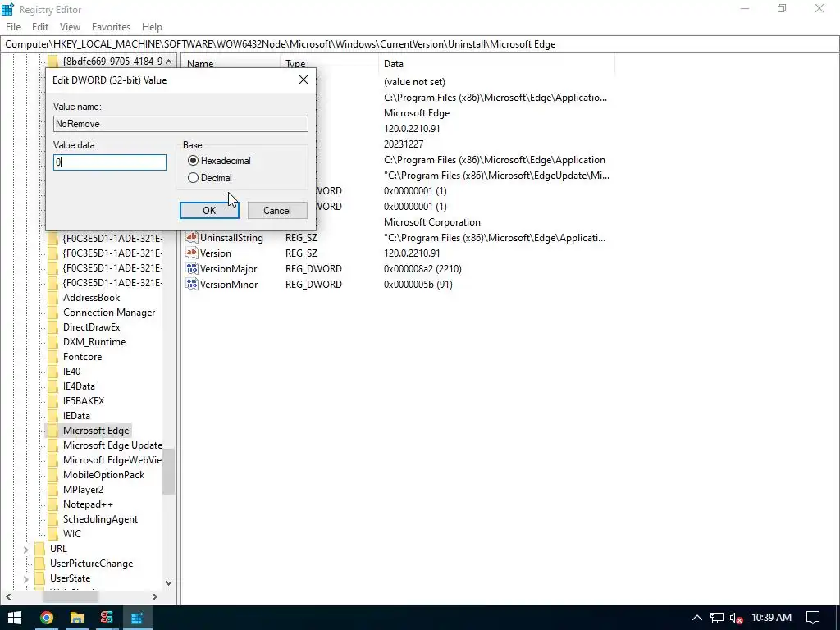840x630 pixels.
Task: Select the MPlayer2 key
Action: click(x=83, y=490)
